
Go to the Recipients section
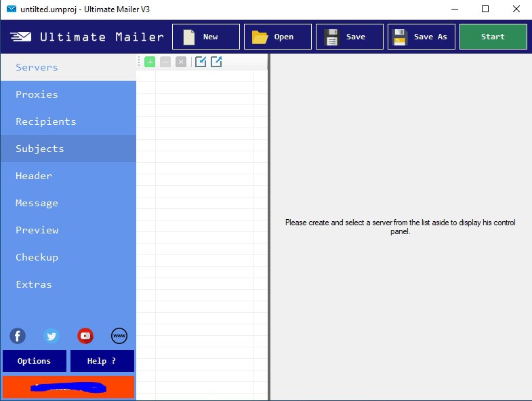click(68, 121)
